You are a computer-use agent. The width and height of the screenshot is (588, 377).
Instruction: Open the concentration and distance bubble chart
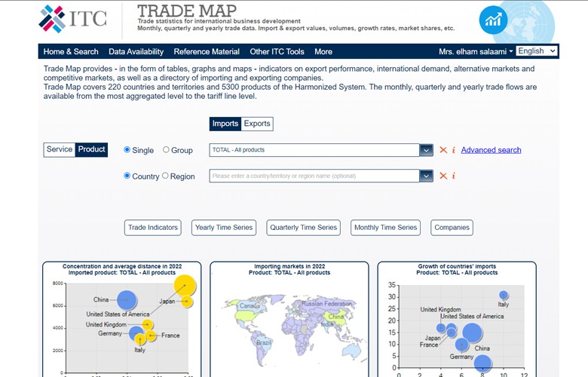coord(122,319)
